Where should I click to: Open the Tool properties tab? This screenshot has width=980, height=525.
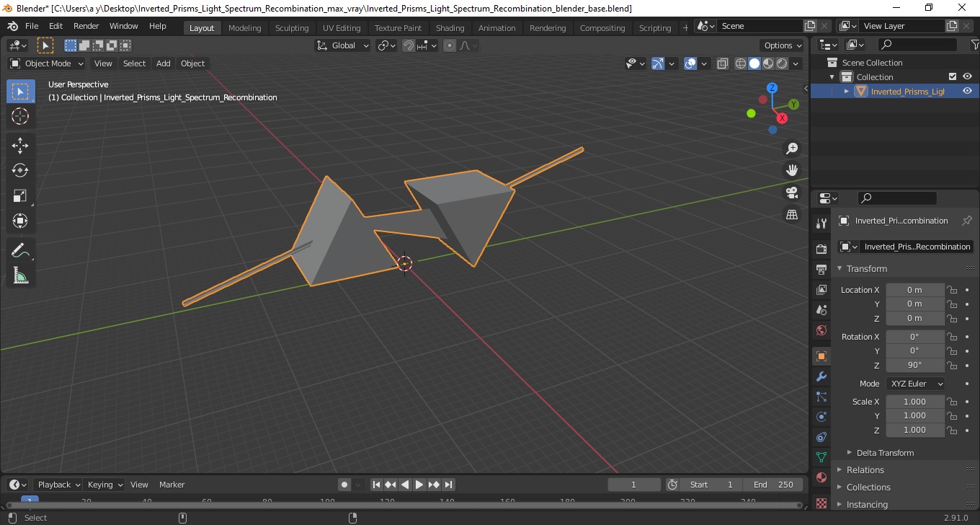point(821,224)
